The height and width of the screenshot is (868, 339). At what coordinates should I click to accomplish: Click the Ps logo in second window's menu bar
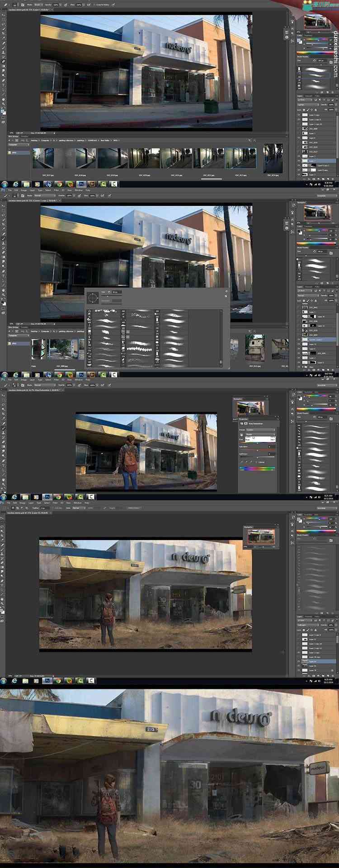coord(3,190)
